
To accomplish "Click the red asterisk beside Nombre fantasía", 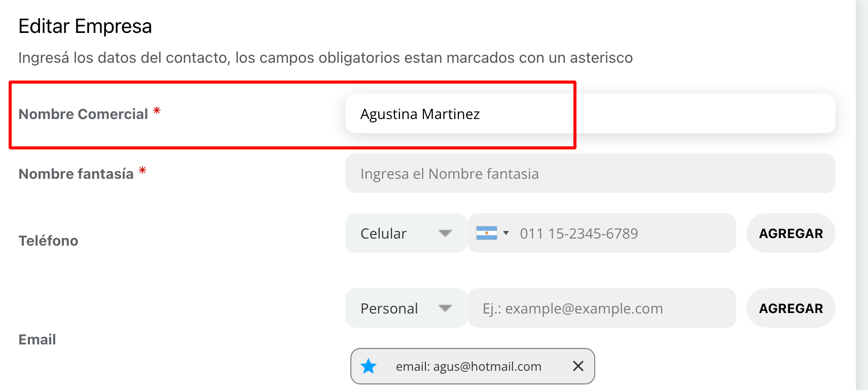I will (143, 170).
